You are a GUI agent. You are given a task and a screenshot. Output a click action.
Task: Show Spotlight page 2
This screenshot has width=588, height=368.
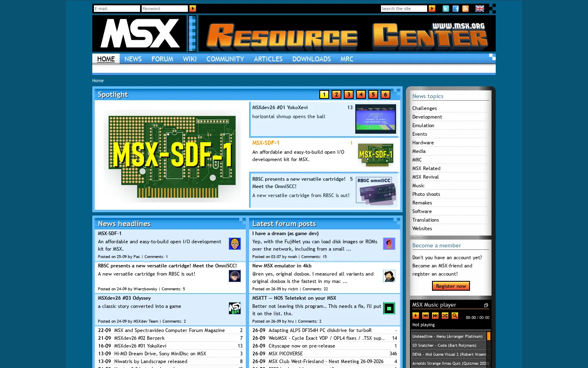336,94
